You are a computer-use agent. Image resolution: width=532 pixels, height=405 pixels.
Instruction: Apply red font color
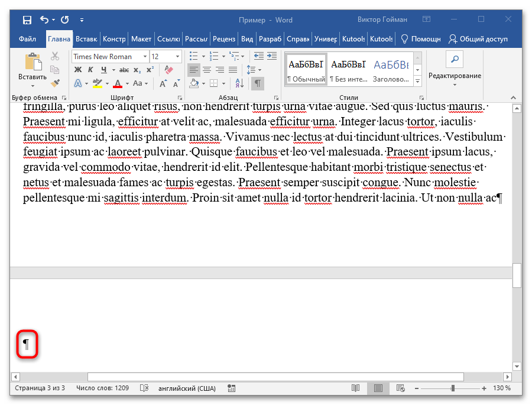118,83
